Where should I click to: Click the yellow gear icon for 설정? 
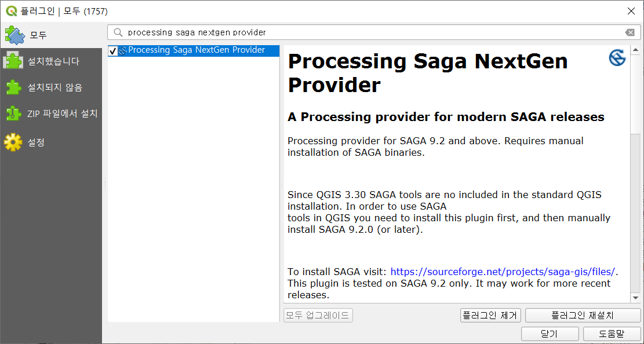coord(13,142)
